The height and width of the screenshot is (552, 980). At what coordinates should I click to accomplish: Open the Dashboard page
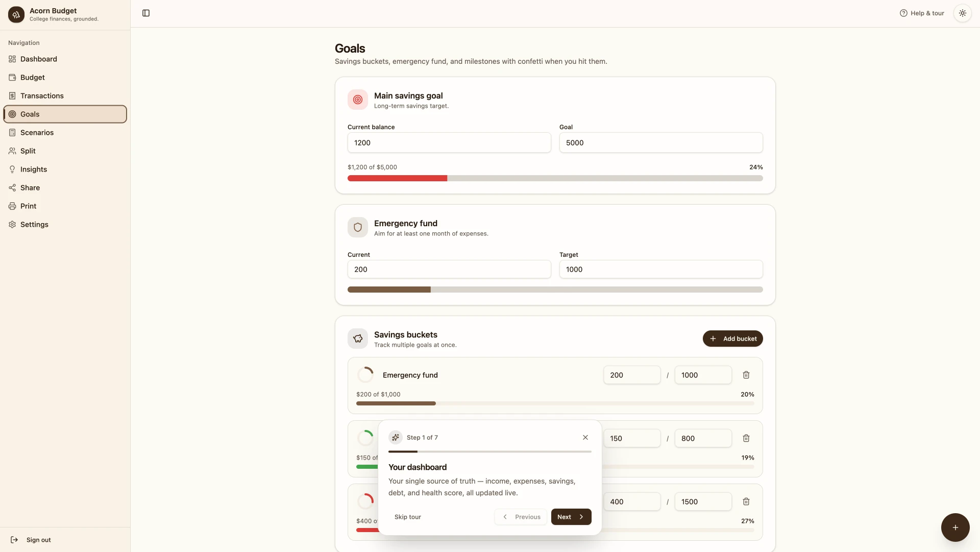coord(65,59)
